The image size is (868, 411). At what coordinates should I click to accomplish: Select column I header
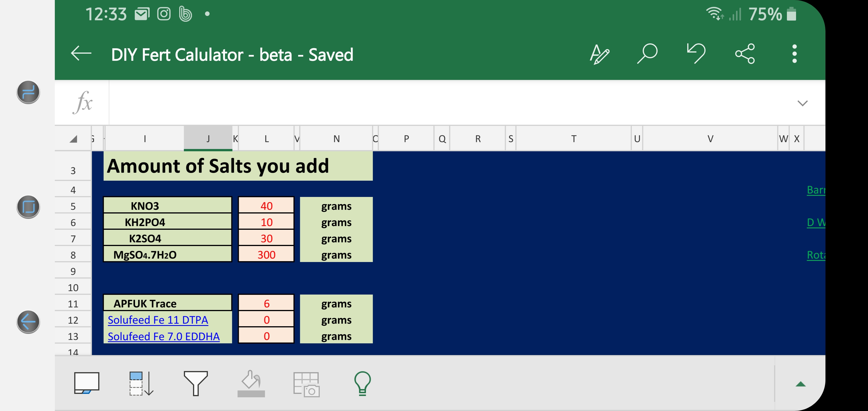point(144,138)
